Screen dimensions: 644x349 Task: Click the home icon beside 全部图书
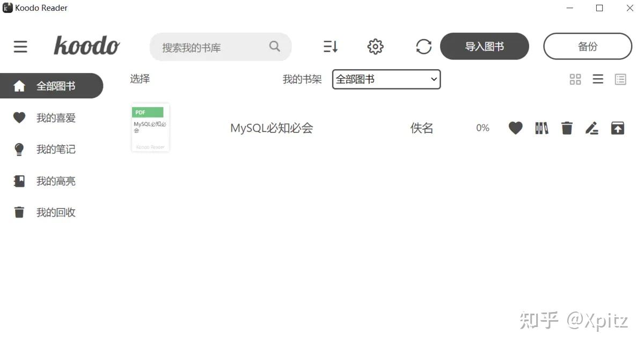(19, 86)
